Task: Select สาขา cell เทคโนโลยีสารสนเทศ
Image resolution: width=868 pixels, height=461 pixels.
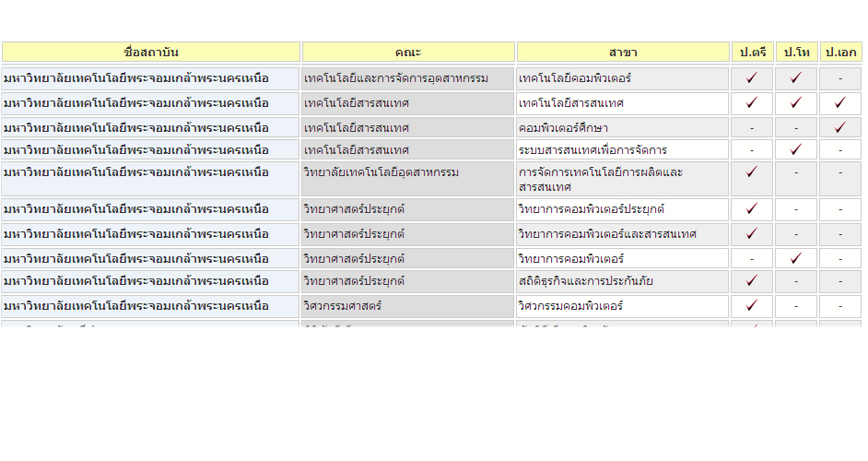Action: point(623,103)
